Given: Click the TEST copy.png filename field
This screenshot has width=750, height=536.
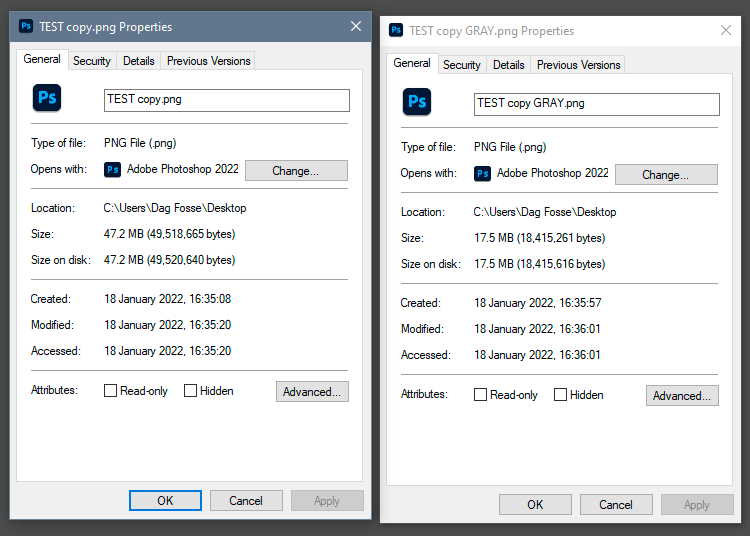Looking at the screenshot, I should tap(227, 100).
